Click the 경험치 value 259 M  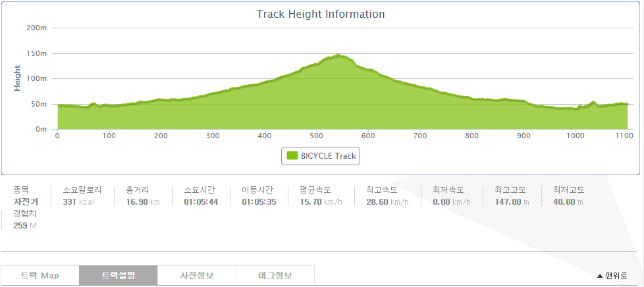pyautogui.click(x=25, y=226)
